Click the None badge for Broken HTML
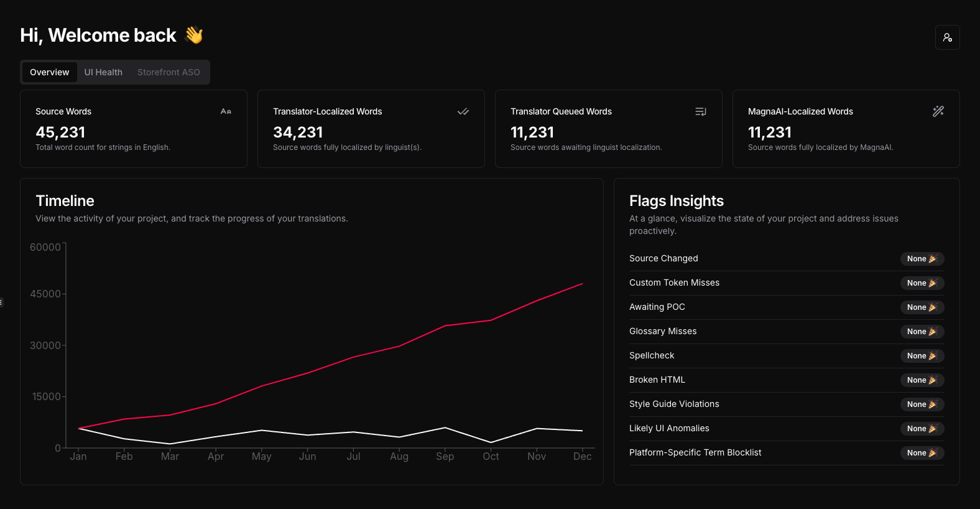Viewport: 980px width, 509px height. [922, 380]
